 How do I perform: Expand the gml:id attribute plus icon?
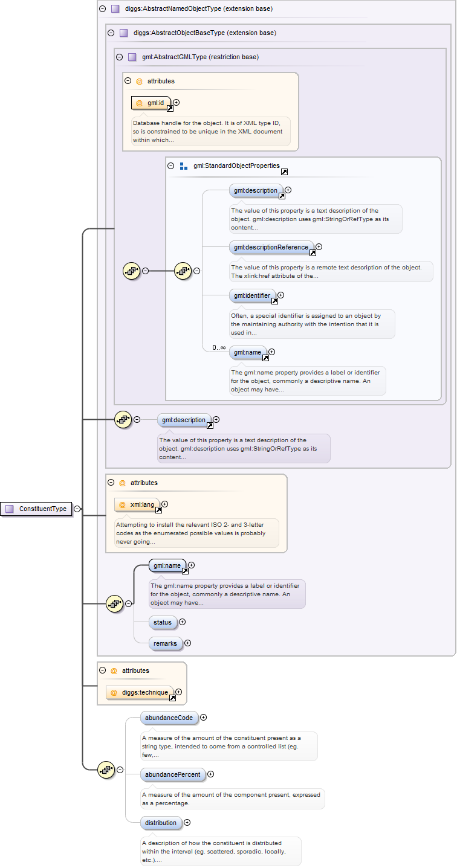(x=177, y=103)
